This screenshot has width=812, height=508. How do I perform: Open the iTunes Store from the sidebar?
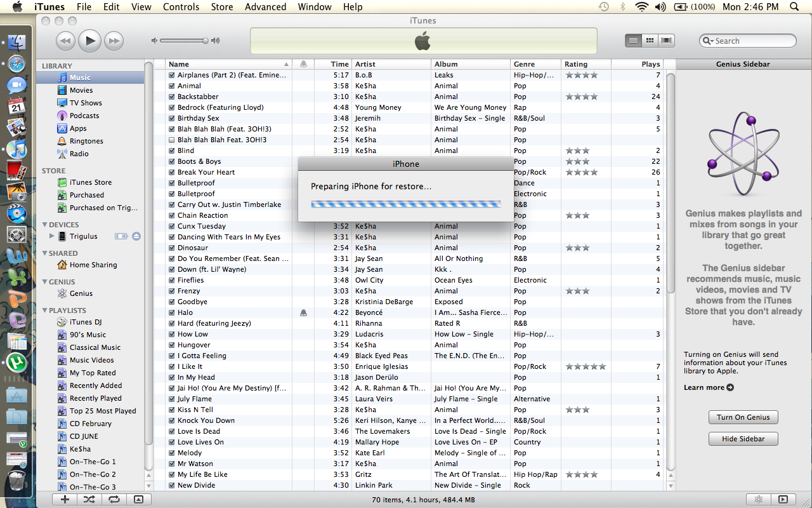pyautogui.click(x=91, y=182)
